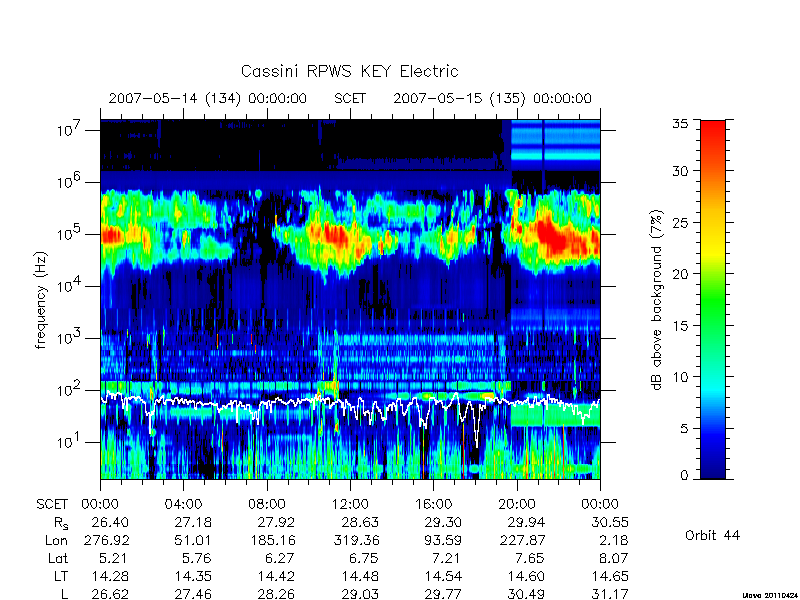The width and height of the screenshot is (800, 600).
Task: Click the 10^3 frequency tick label
Action: coord(70,337)
